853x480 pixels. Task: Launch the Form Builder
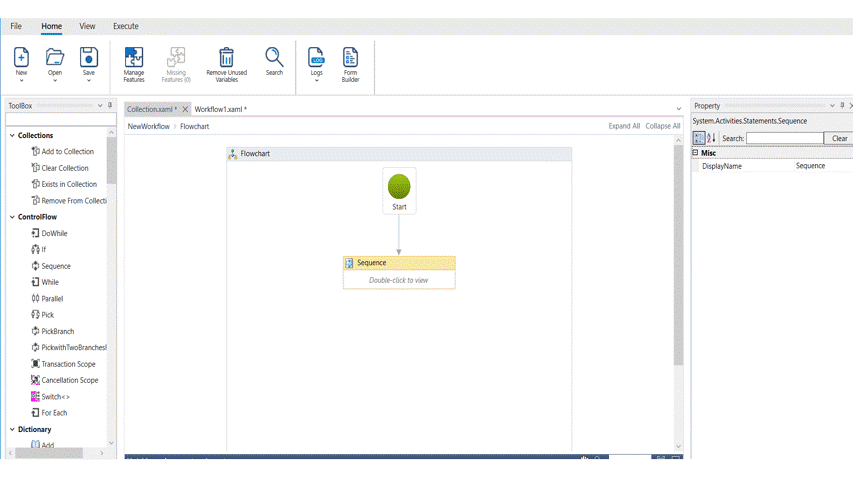click(x=350, y=58)
